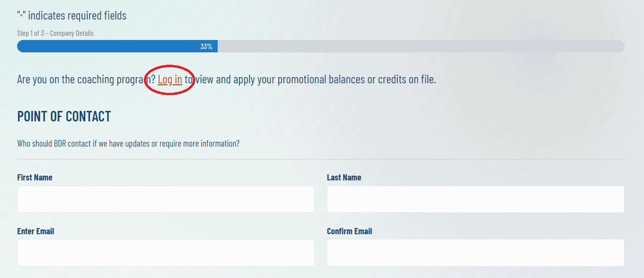This screenshot has width=644, height=278.
Task: Select the POINT OF CONTACT heading
Action: pyautogui.click(x=64, y=116)
